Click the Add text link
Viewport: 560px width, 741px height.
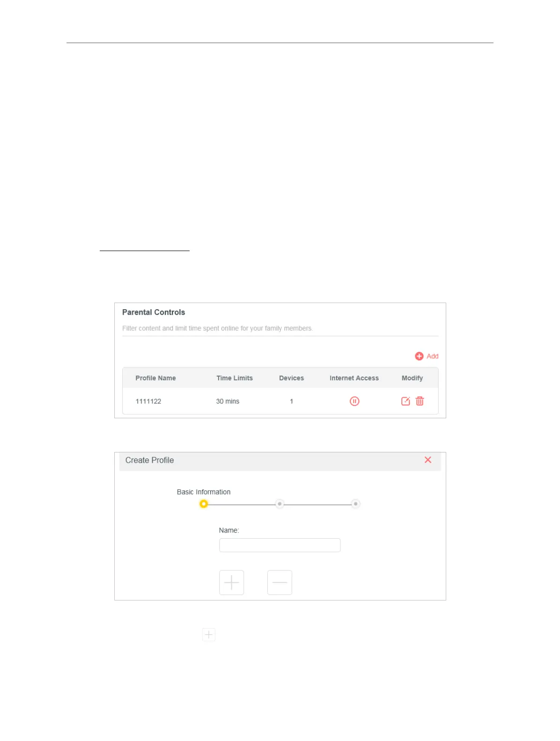pyautogui.click(x=433, y=356)
